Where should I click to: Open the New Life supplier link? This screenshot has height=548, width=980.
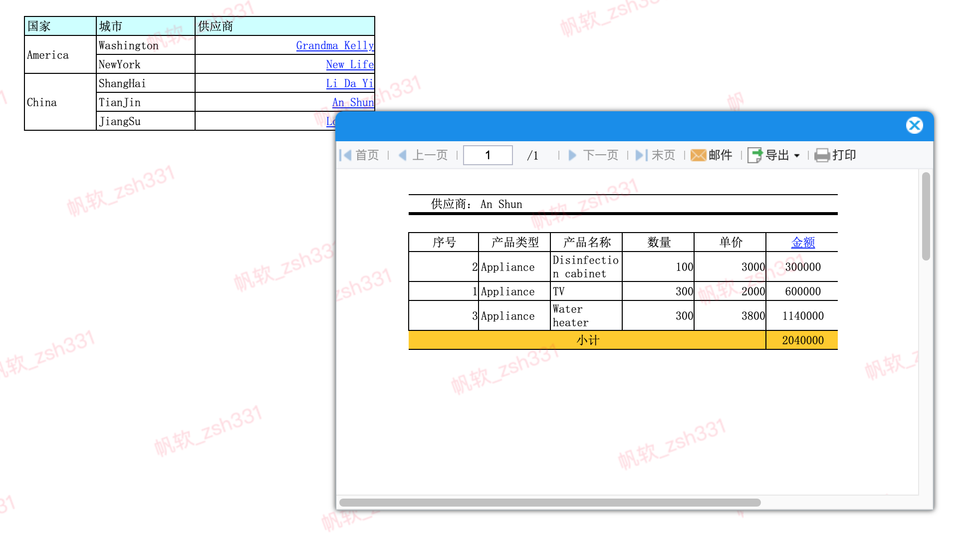tap(349, 64)
